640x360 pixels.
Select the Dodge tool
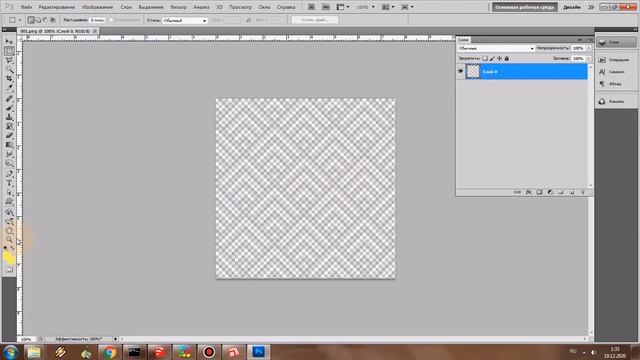click(9, 163)
